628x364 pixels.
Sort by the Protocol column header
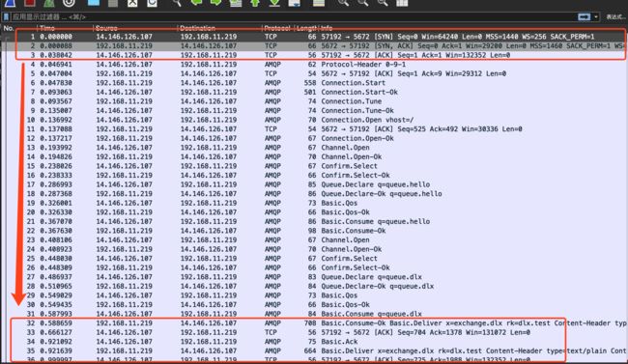point(277,28)
